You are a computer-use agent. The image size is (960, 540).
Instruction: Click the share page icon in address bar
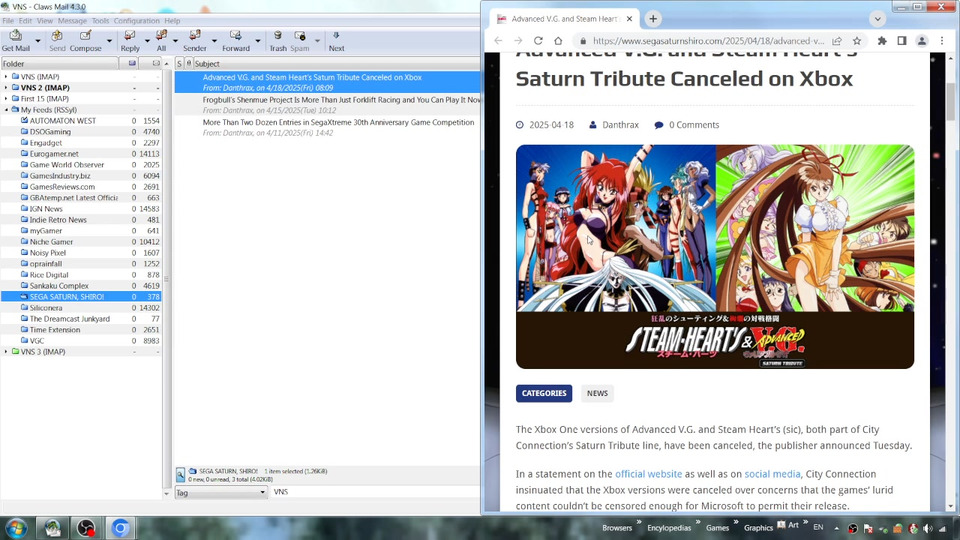[x=837, y=41]
